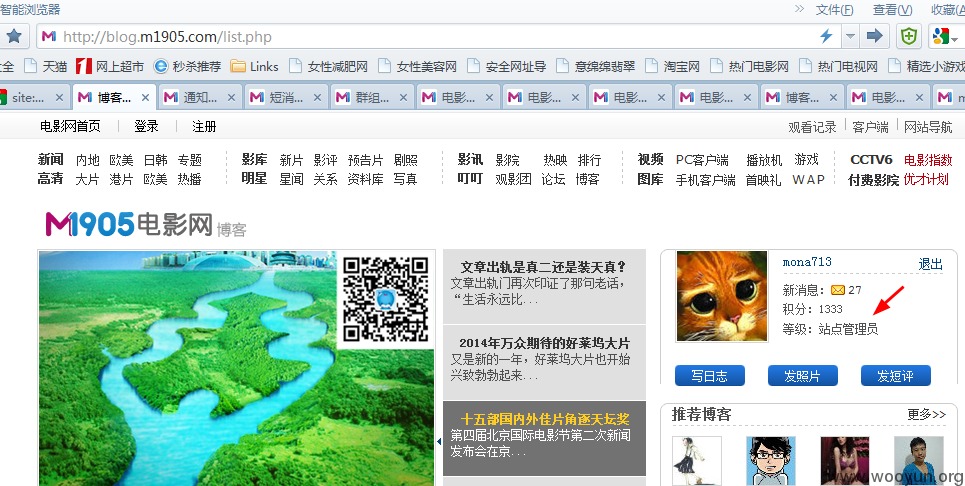965x486 pixels.
Task: Open the 天猫 bookmark
Action: (47, 66)
